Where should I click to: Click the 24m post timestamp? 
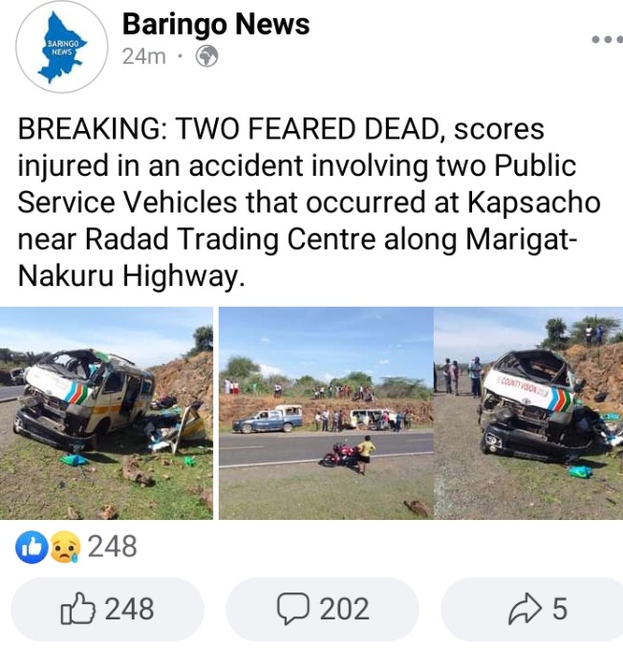tap(144, 56)
